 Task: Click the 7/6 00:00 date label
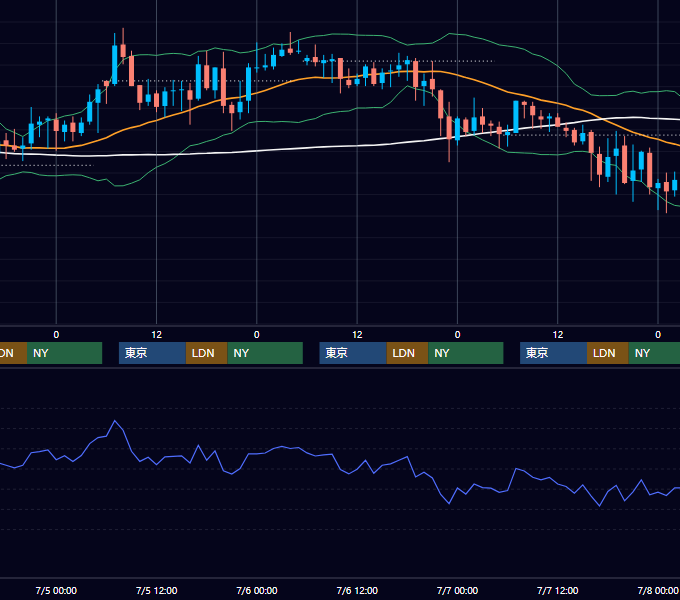click(257, 590)
